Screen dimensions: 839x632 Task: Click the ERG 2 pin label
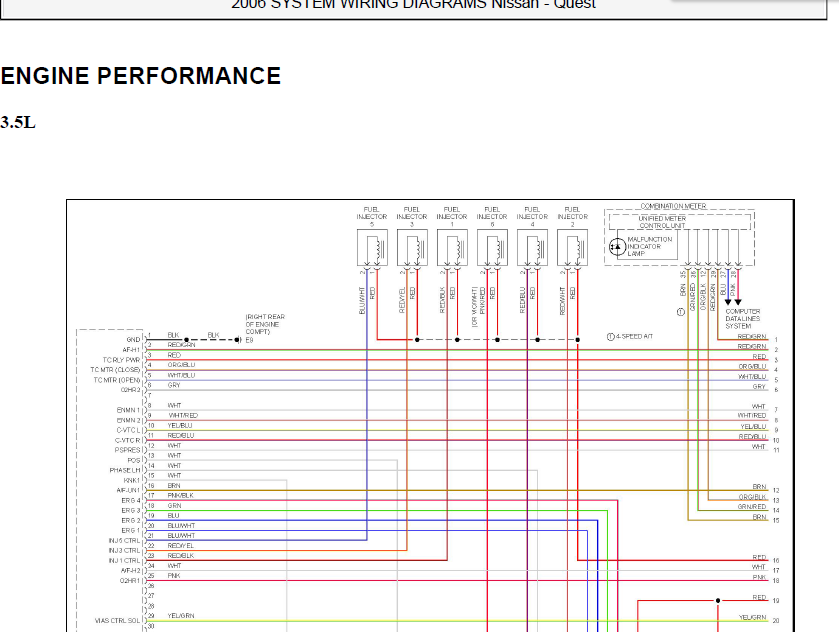[x=131, y=521]
